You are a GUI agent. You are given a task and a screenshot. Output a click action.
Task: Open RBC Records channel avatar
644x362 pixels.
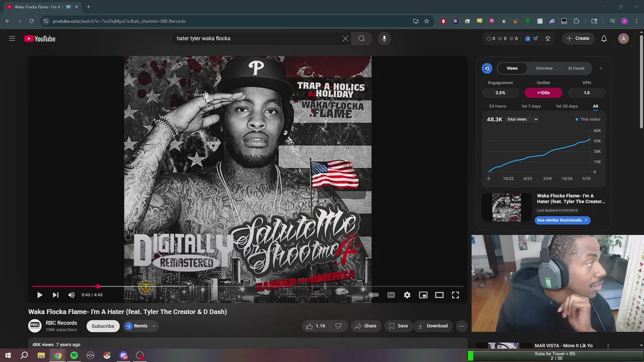[35, 326]
